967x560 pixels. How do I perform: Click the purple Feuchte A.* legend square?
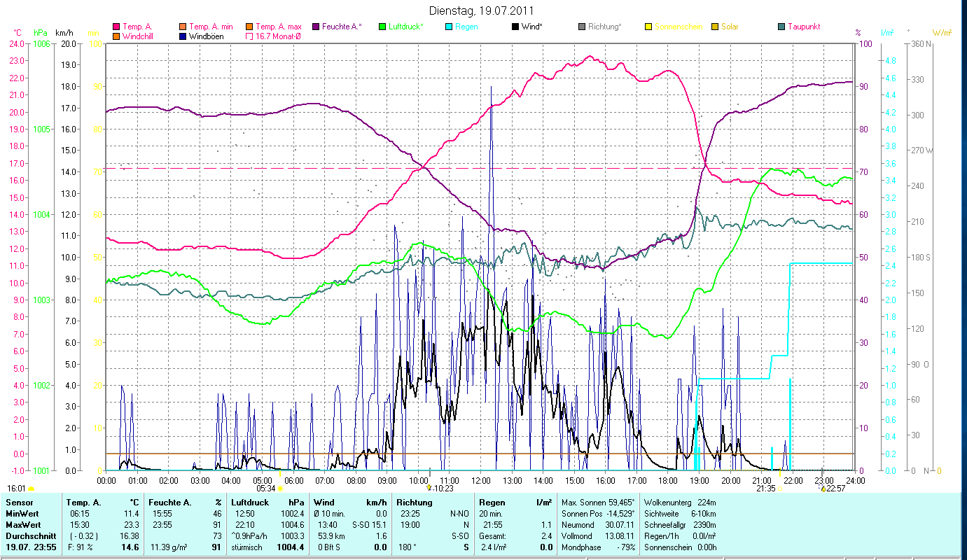click(316, 27)
